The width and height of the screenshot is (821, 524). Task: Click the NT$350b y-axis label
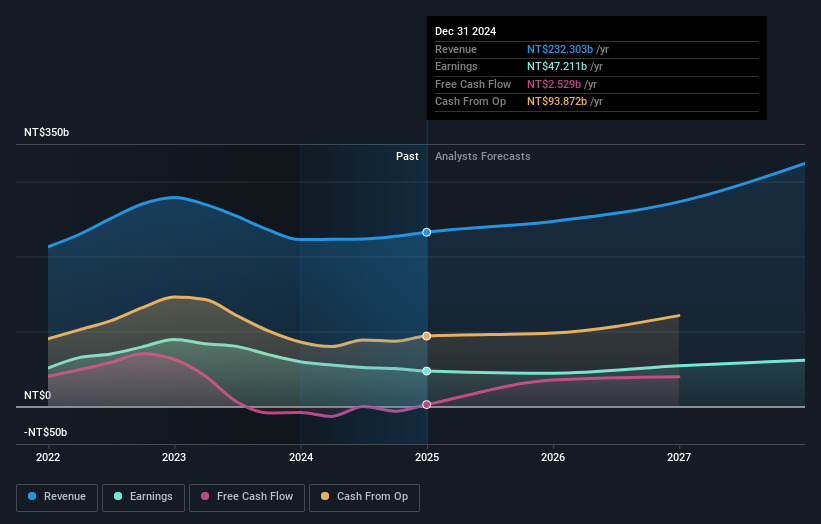pyautogui.click(x=47, y=133)
